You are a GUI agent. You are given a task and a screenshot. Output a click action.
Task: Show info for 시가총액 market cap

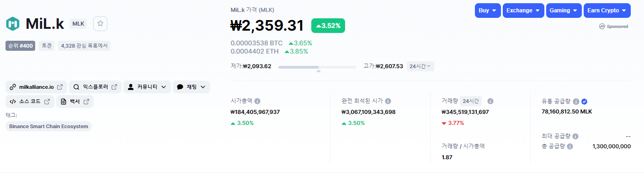(x=257, y=101)
